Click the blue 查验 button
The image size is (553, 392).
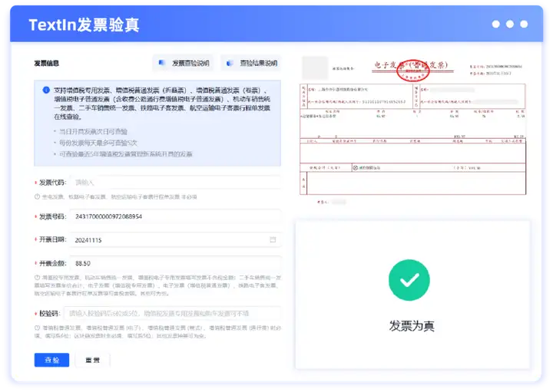click(x=52, y=360)
